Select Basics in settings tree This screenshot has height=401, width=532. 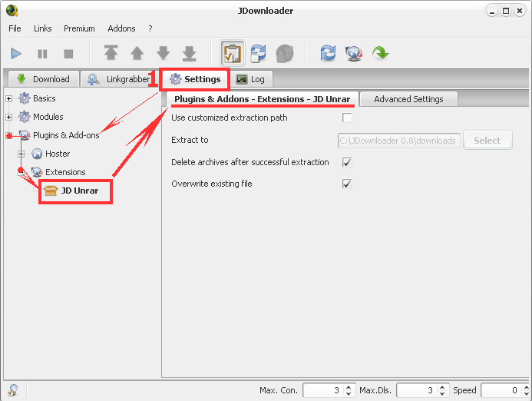tap(44, 98)
